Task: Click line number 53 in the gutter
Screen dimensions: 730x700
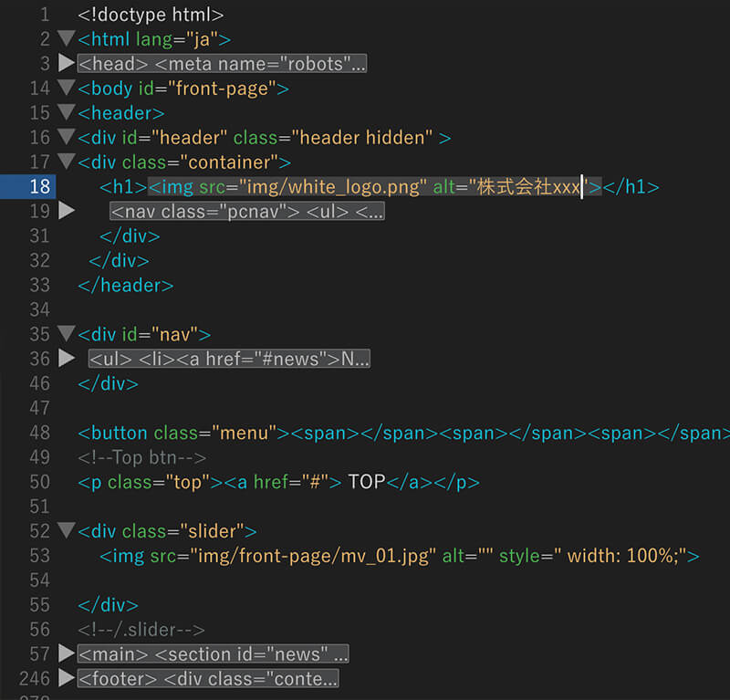Action: point(39,555)
